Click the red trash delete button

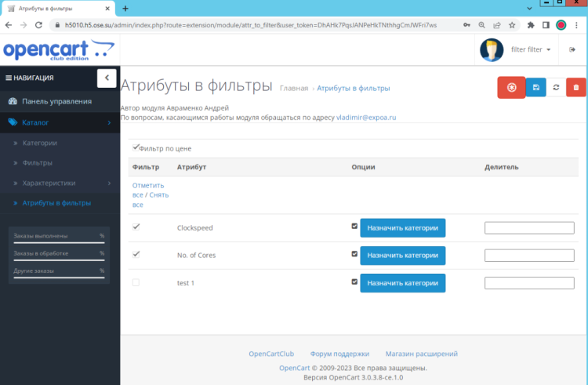pos(576,88)
